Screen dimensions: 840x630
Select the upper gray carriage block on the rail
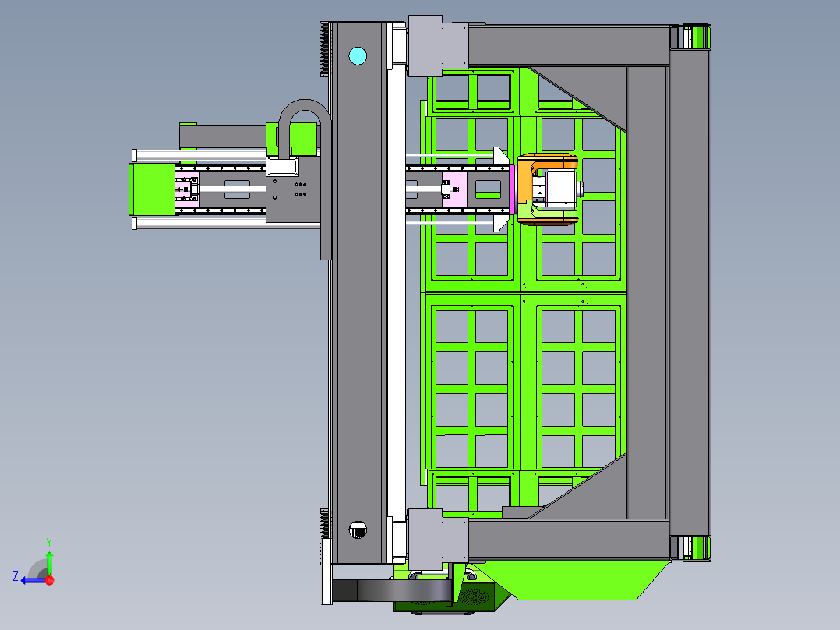[x=438, y=45]
